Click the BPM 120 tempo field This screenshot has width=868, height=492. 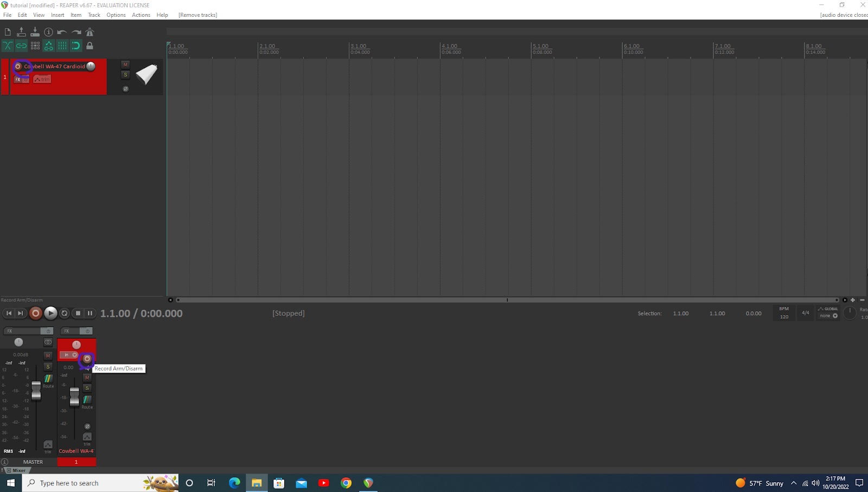(x=784, y=313)
